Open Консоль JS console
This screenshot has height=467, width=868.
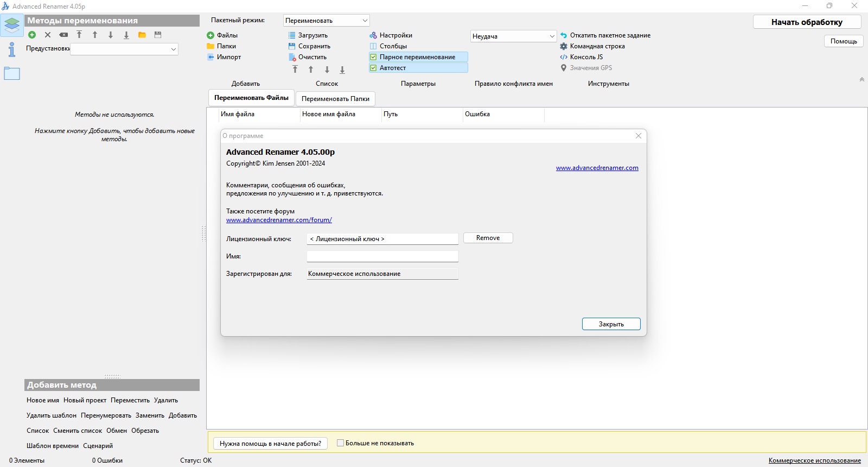[582, 57]
